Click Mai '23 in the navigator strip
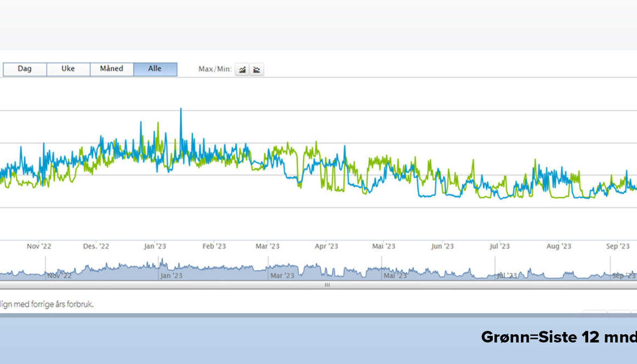This screenshot has width=637, height=364. (x=395, y=275)
